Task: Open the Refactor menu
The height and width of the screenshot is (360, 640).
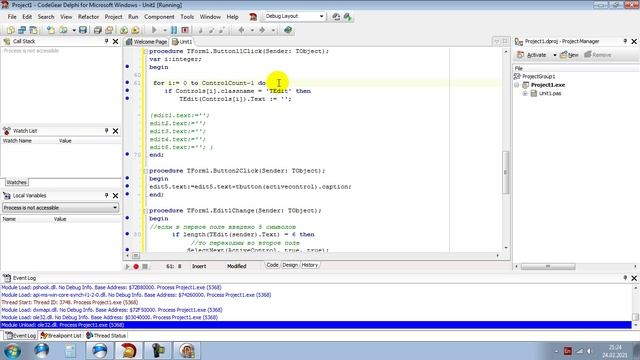Action: (88, 17)
